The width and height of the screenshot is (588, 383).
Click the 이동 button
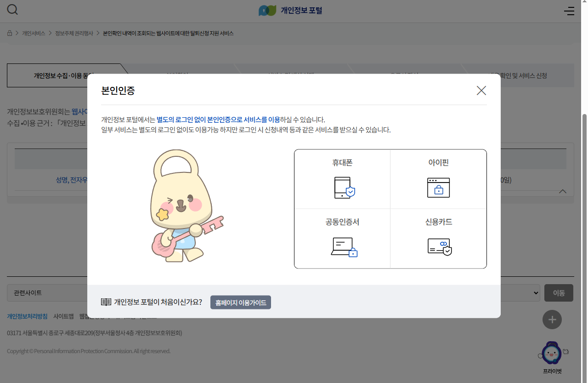coord(559,293)
